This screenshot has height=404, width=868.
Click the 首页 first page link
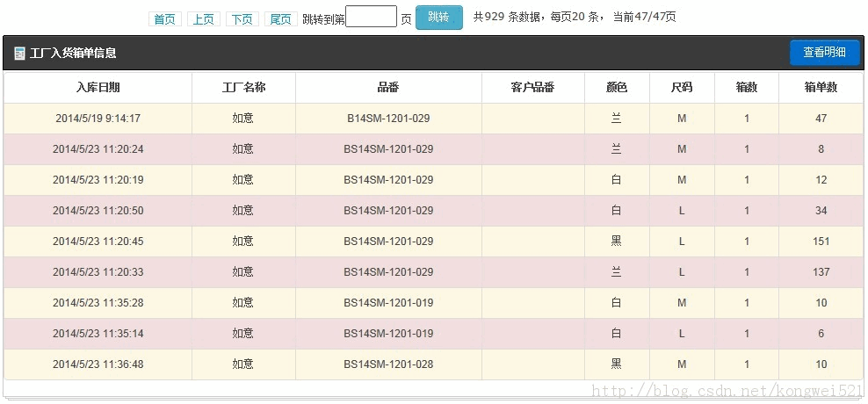[x=164, y=18]
